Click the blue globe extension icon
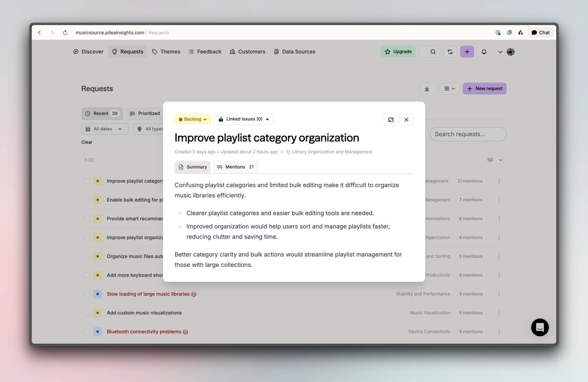Viewport: 588px width, 382px height. [498, 32]
